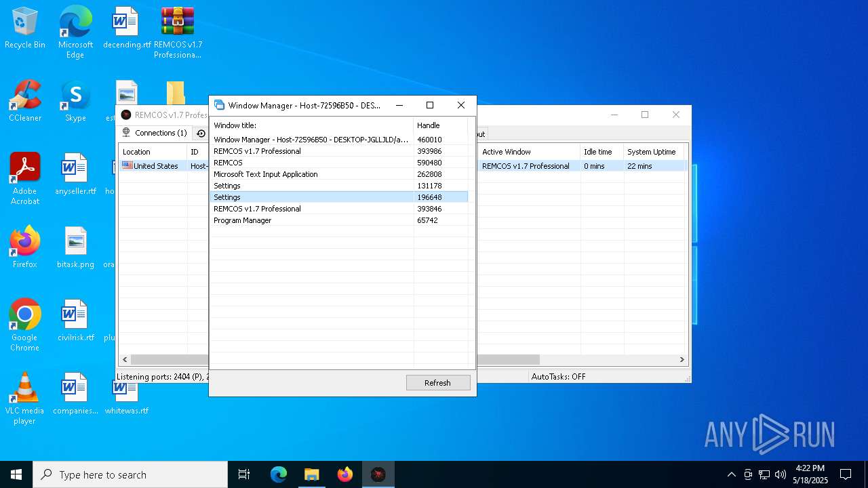Open Microsoft Edge from the taskbar

[279, 474]
